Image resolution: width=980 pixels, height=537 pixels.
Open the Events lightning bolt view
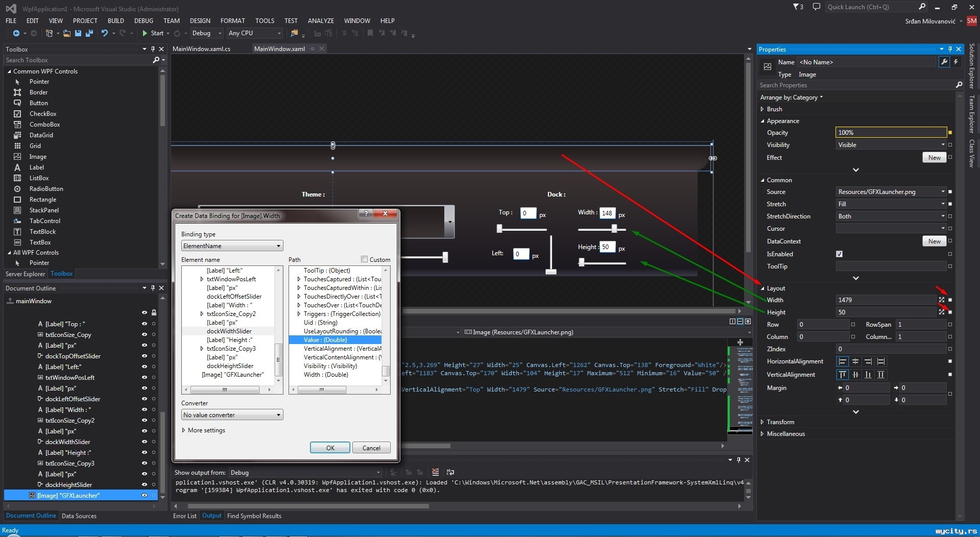coord(955,62)
